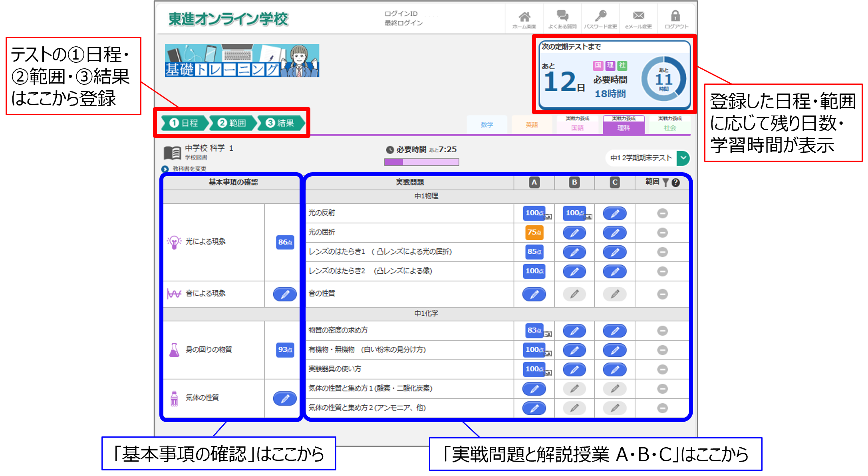Start 気体の性質 basic check pencil
Image resolution: width=868 pixels, height=476 pixels.
click(x=285, y=398)
